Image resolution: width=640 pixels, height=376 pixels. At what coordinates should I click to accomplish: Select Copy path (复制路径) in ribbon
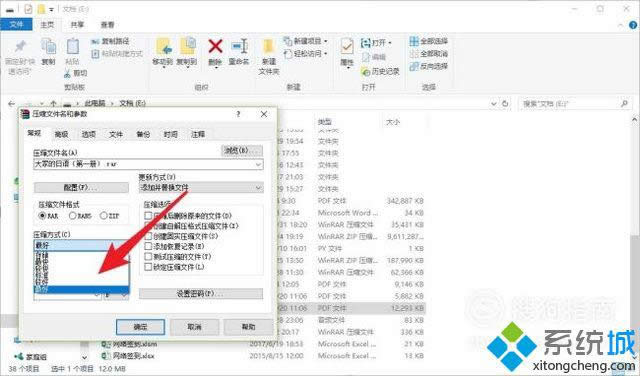coord(110,41)
